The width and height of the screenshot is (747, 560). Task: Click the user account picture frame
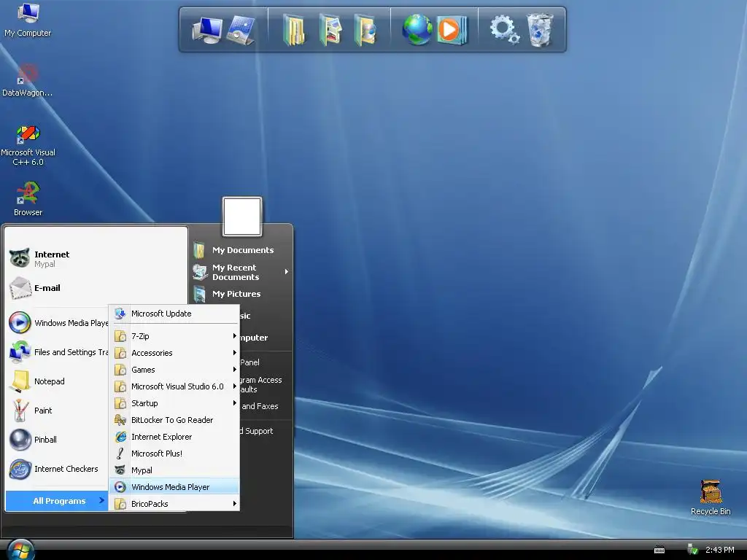[x=242, y=217]
